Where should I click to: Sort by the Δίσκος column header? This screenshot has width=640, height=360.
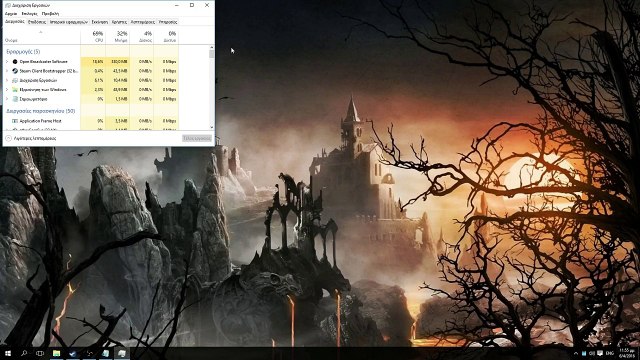tap(142, 36)
